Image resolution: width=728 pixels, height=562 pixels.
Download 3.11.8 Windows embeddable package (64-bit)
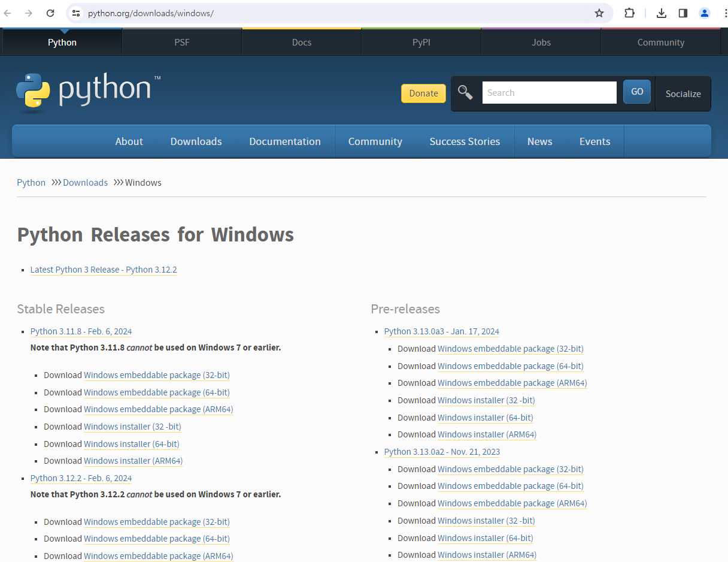(157, 392)
